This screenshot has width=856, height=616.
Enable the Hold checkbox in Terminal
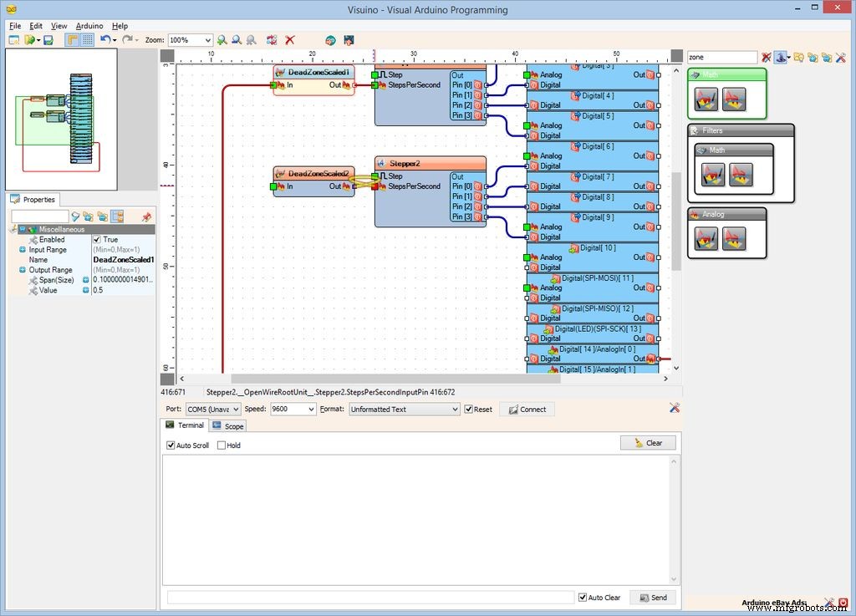(x=222, y=445)
